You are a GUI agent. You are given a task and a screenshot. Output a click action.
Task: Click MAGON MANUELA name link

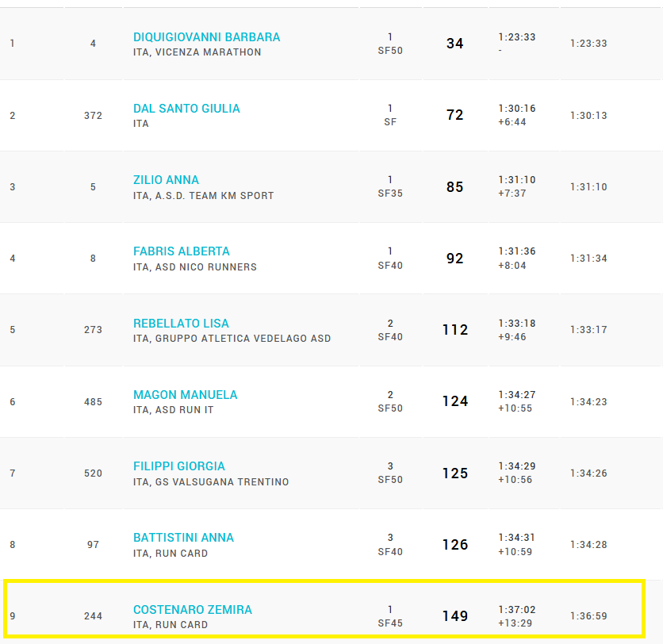[x=185, y=395]
